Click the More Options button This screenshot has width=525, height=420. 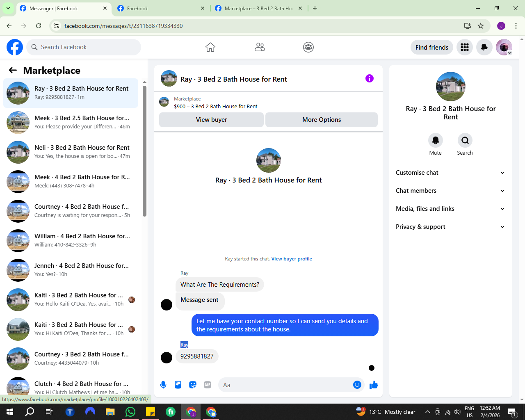coord(322,120)
